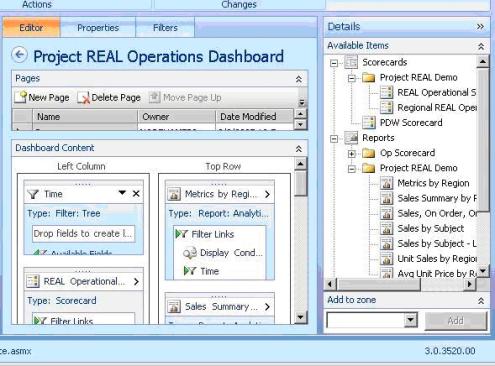Screen dimensions: 495x366
Task: Click the Delete Page button label
Action: [116, 97]
